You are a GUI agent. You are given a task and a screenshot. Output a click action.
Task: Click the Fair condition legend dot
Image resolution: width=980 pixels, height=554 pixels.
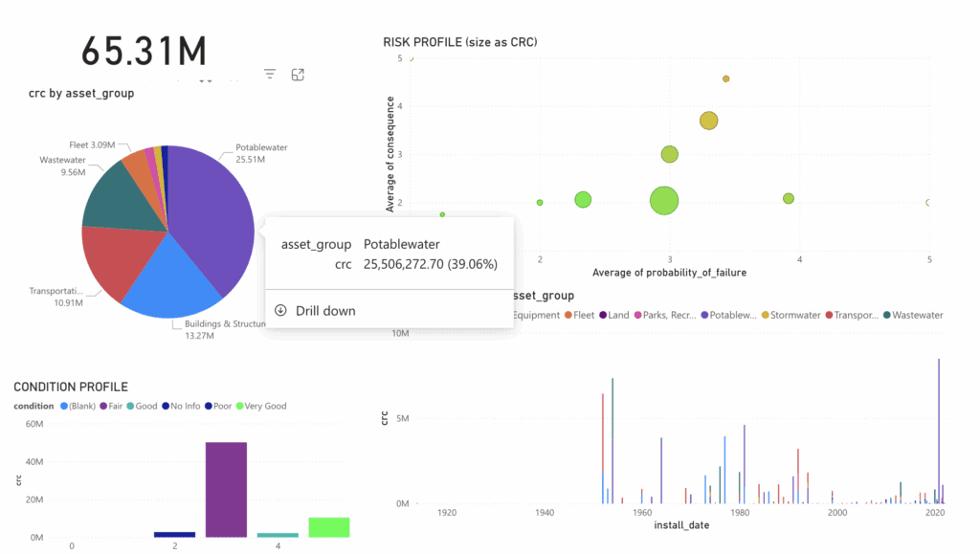pos(103,406)
